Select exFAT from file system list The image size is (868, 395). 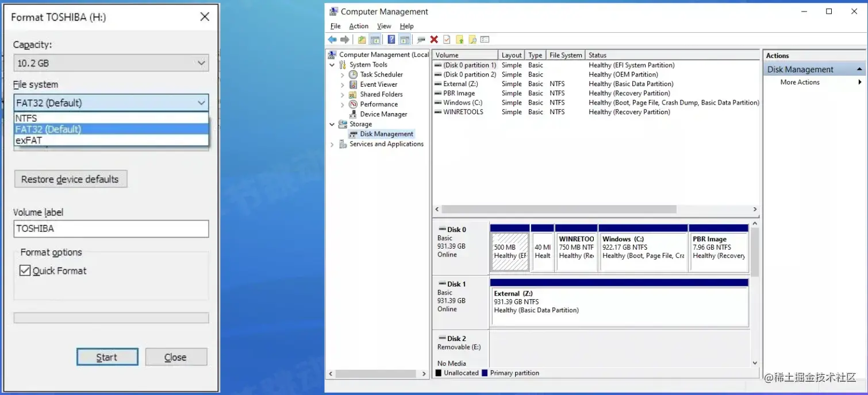(x=111, y=140)
